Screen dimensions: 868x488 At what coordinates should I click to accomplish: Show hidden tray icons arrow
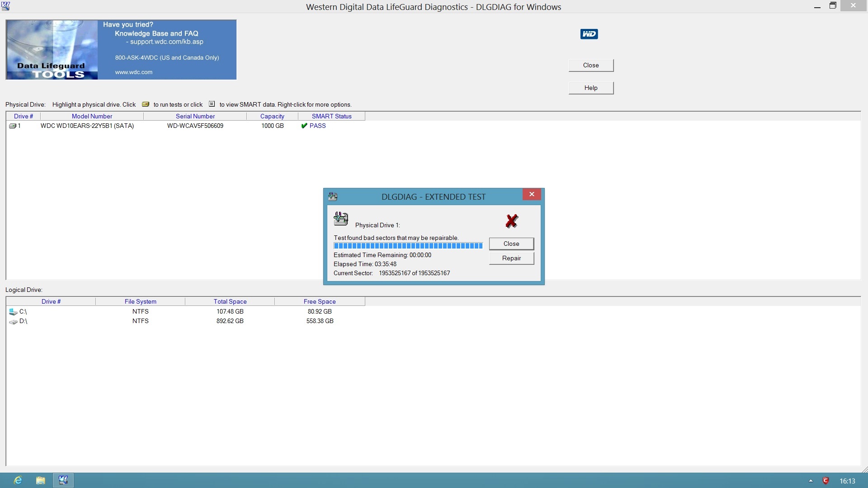(811, 481)
